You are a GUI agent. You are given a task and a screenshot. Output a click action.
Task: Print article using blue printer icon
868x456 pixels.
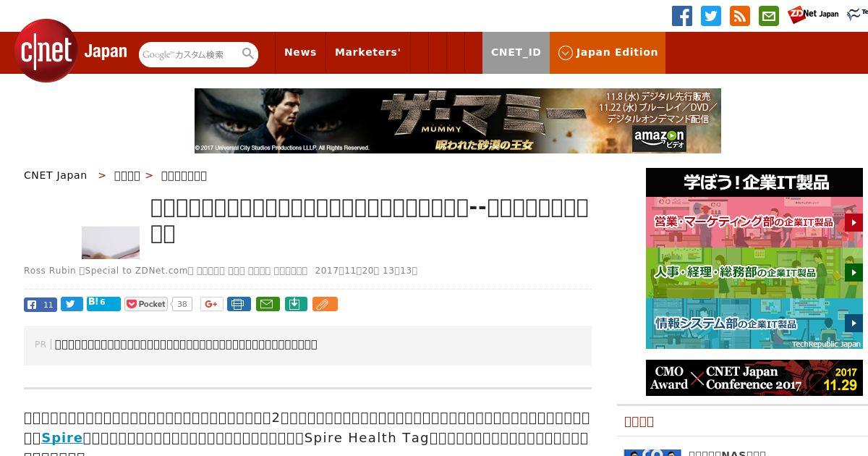click(x=239, y=305)
